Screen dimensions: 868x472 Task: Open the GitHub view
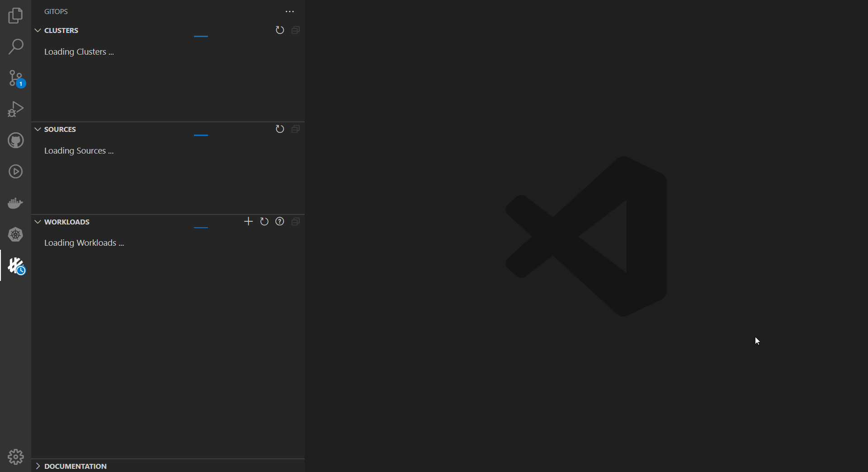coord(15,140)
